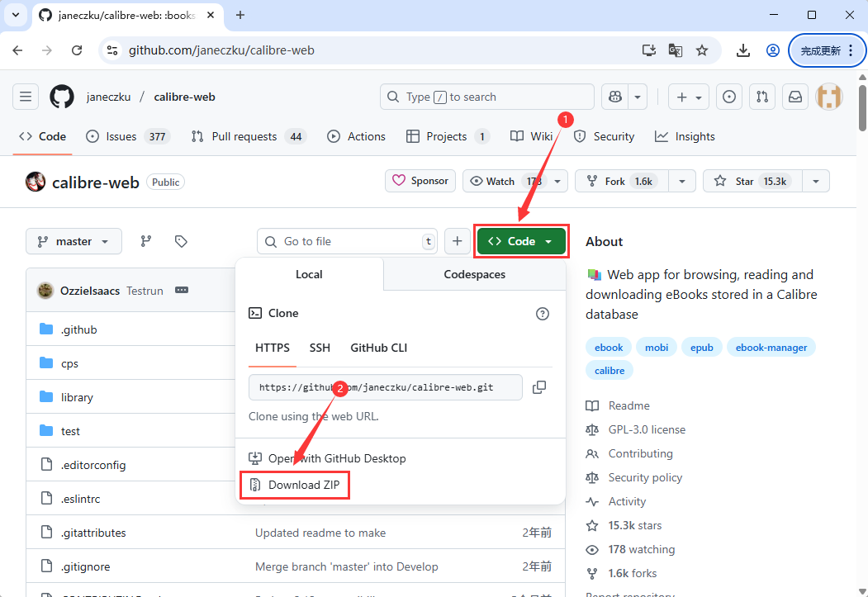This screenshot has height=597, width=868.
Task: Focus the Type / to search box
Action: 487,97
